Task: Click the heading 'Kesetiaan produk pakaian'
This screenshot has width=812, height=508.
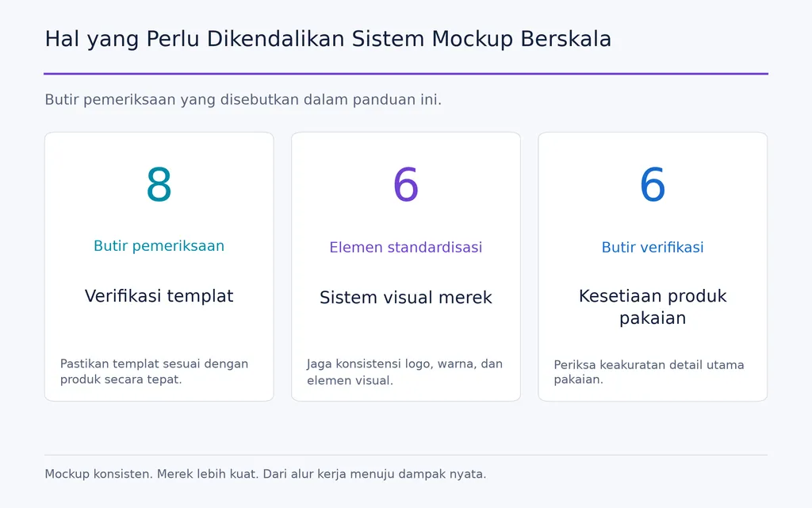Action: [x=653, y=307]
